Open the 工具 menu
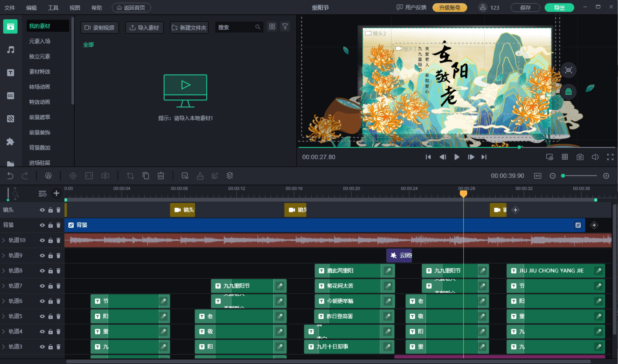The height and width of the screenshot is (364, 618). (53, 8)
